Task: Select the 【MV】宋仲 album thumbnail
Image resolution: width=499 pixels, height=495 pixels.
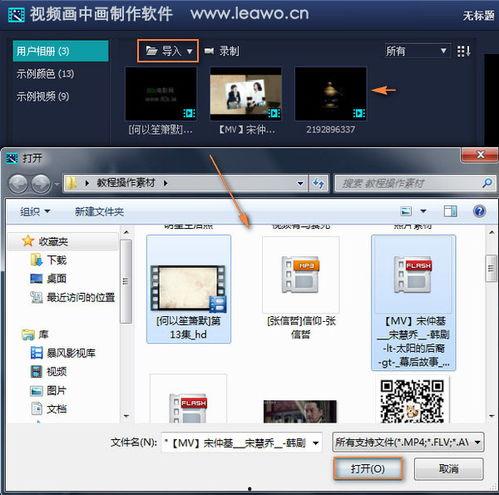Action: [x=246, y=94]
